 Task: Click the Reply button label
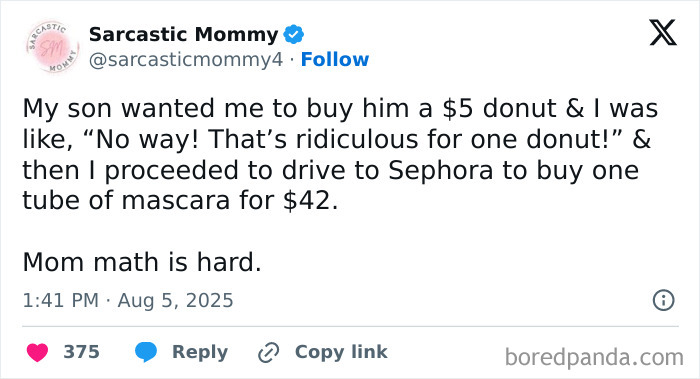(200, 352)
